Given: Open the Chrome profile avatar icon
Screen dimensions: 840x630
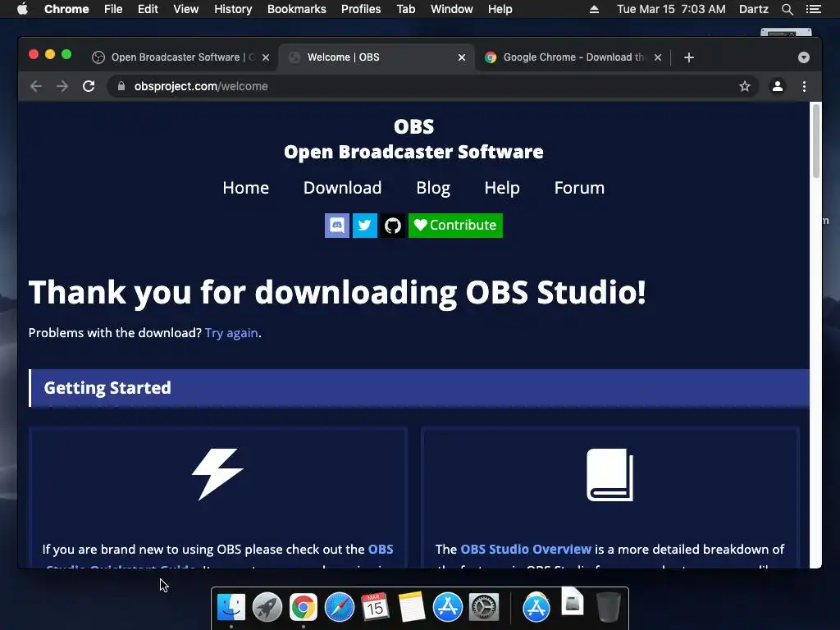Looking at the screenshot, I should (x=778, y=86).
